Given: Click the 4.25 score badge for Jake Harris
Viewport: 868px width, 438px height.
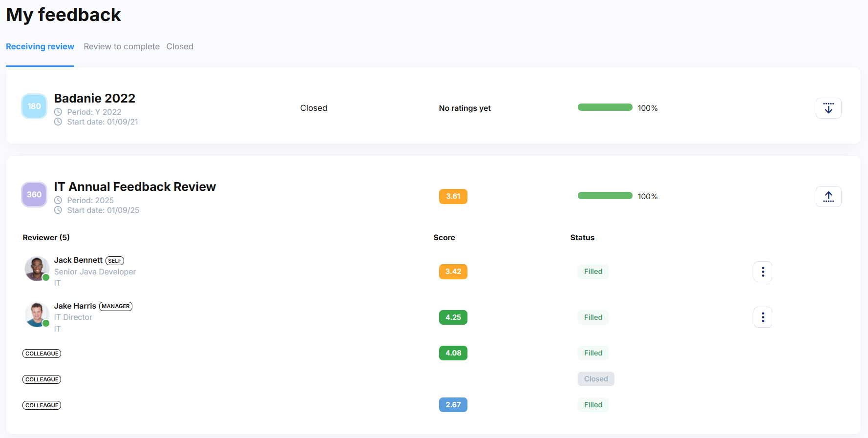Looking at the screenshot, I should (453, 317).
